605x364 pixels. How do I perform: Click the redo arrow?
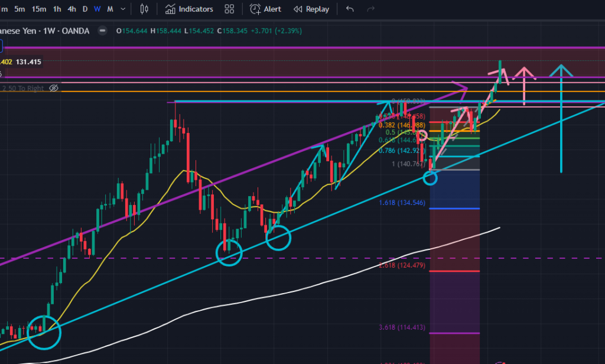(x=371, y=9)
